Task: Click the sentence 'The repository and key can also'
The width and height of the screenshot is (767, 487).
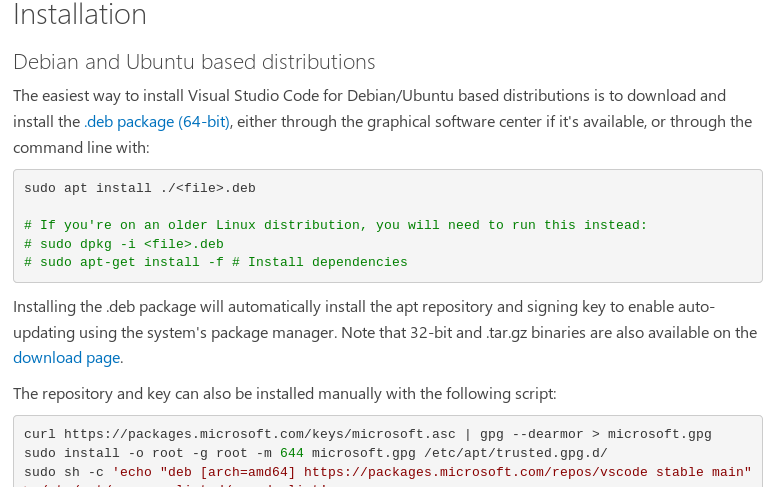Action: (x=285, y=394)
